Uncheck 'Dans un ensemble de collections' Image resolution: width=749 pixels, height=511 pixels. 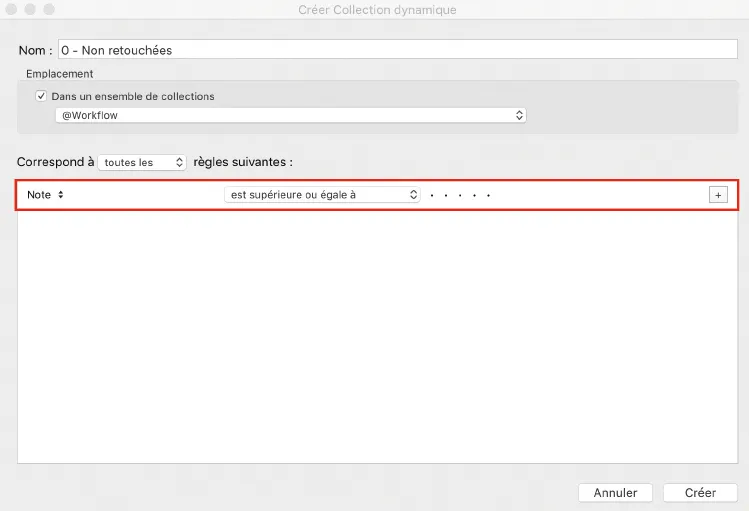pyautogui.click(x=41, y=97)
